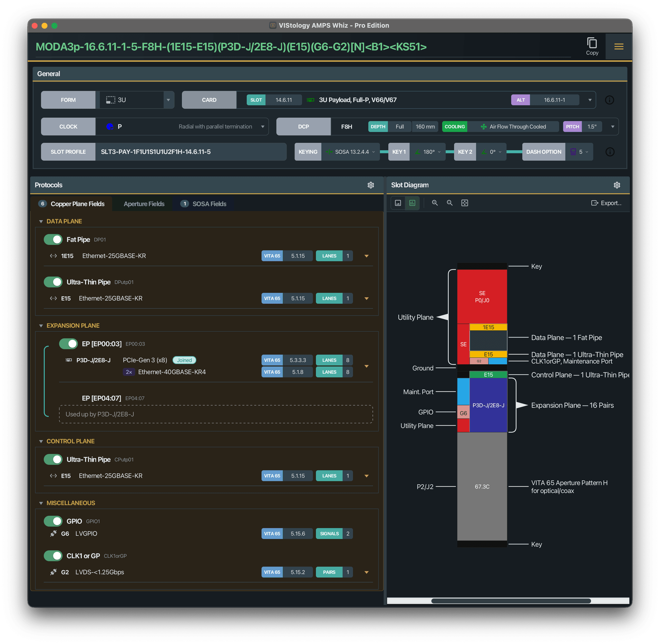Image resolution: width=660 pixels, height=644 pixels.
Task: Toggle the Ultra-Thin Pipe CPutp01 switch
Action: tap(53, 459)
